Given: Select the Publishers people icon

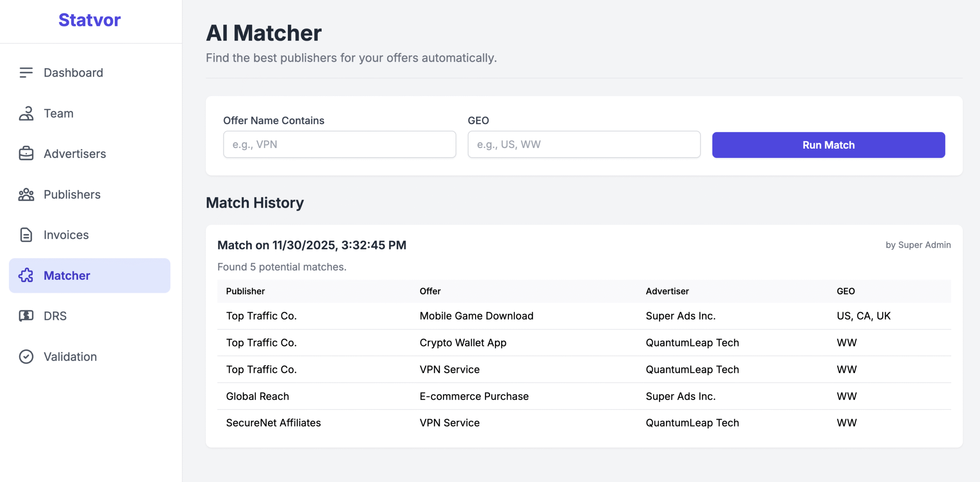Looking at the screenshot, I should tap(26, 194).
